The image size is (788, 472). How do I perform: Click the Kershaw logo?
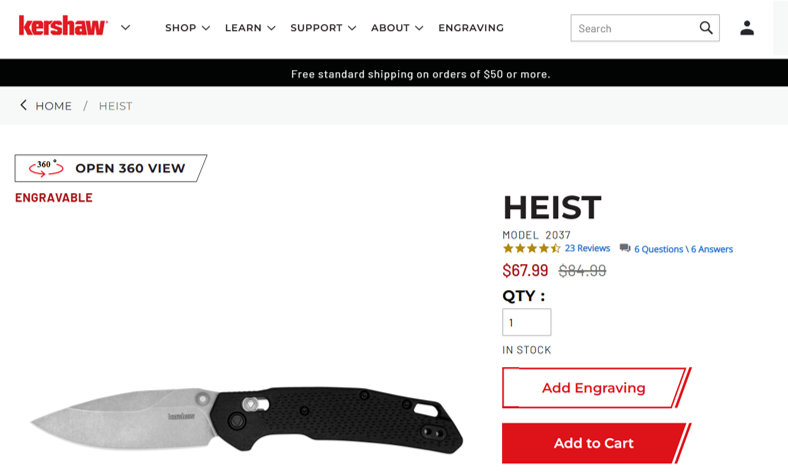point(63,26)
